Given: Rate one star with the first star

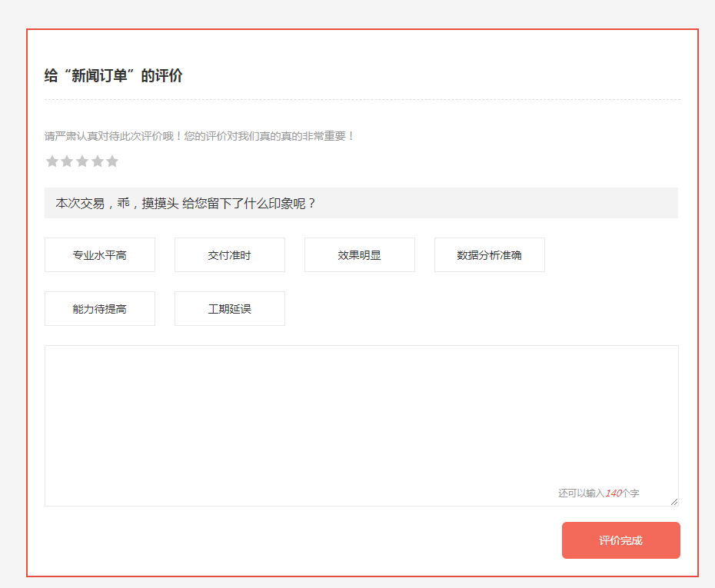Looking at the screenshot, I should (52, 161).
